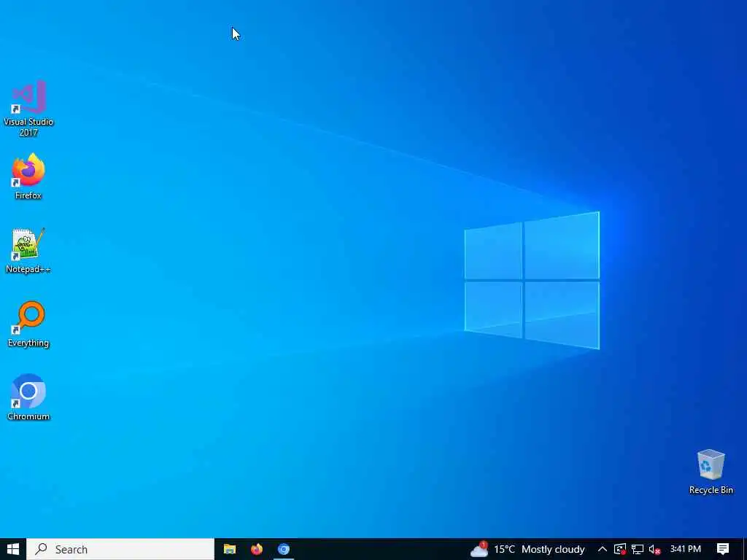Select the Recycle Bin icon

coord(711,472)
